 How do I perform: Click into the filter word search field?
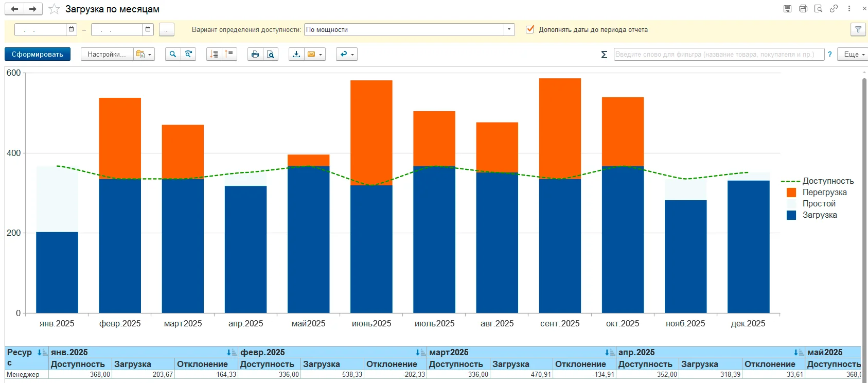pyautogui.click(x=718, y=54)
